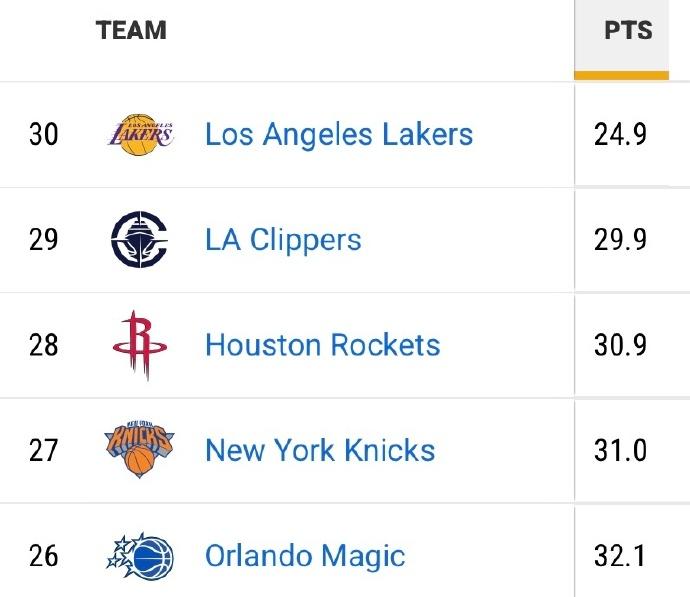Click the Houston Rockets logo
The height and width of the screenshot is (597, 690).
point(140,345)
